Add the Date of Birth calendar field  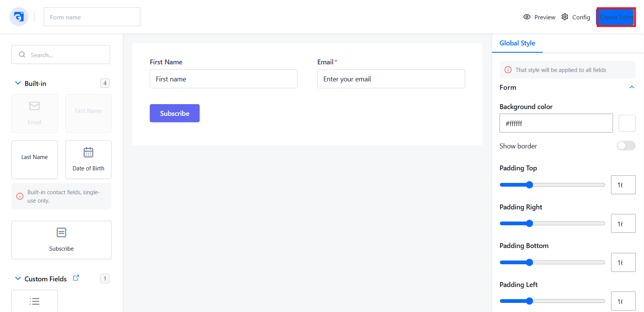pos(88,160)
